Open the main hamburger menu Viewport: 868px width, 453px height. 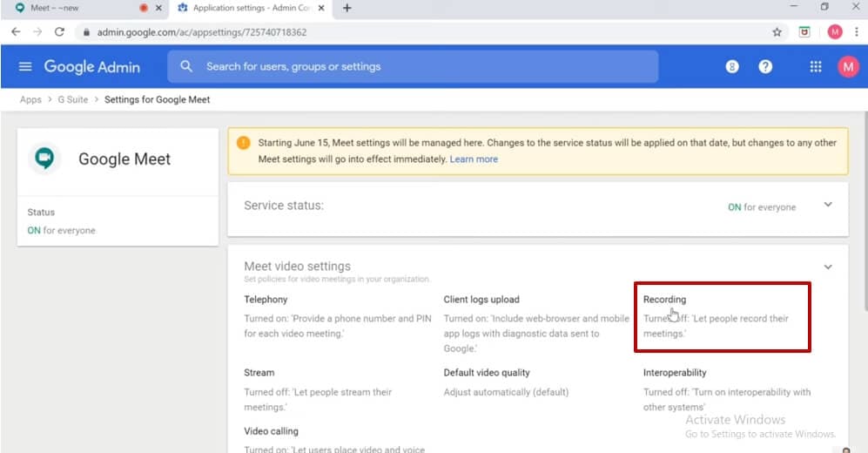(25, 67)
